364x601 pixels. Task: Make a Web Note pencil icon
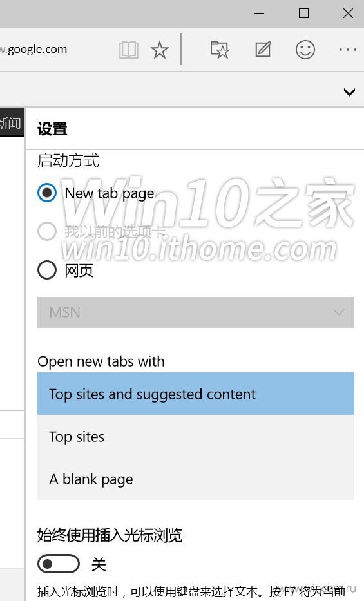point(263,50)
